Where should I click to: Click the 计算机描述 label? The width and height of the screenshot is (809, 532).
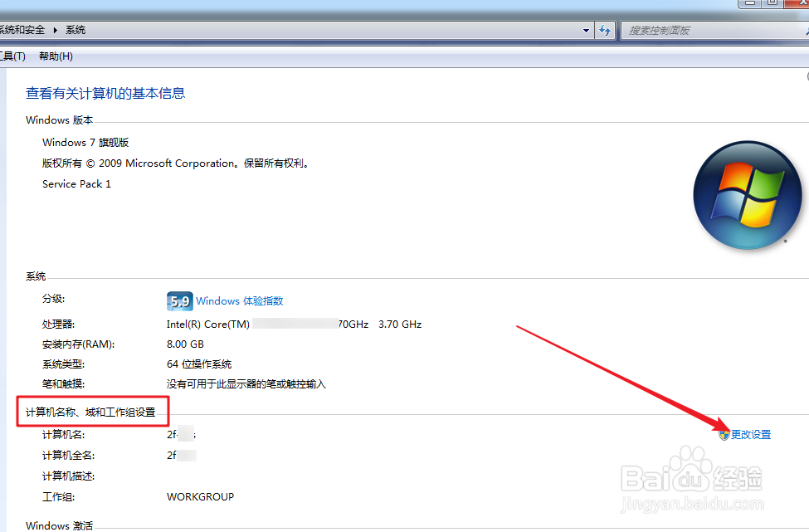[x=69, y=476]
